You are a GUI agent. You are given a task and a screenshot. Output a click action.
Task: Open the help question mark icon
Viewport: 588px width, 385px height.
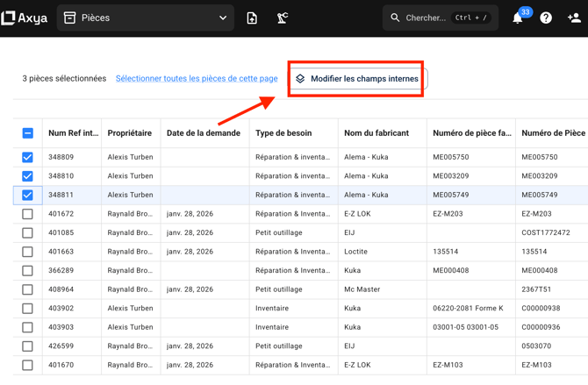[546, 18]
